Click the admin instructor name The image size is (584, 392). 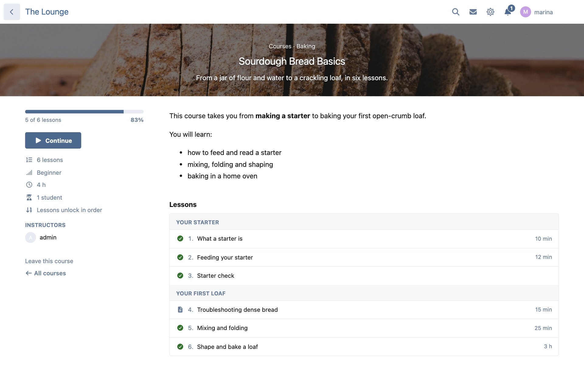click(48, 237)
